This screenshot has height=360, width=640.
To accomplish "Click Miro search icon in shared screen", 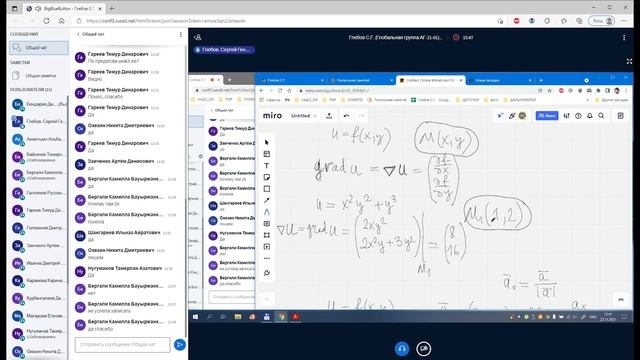I will click(x=601, y=116).
